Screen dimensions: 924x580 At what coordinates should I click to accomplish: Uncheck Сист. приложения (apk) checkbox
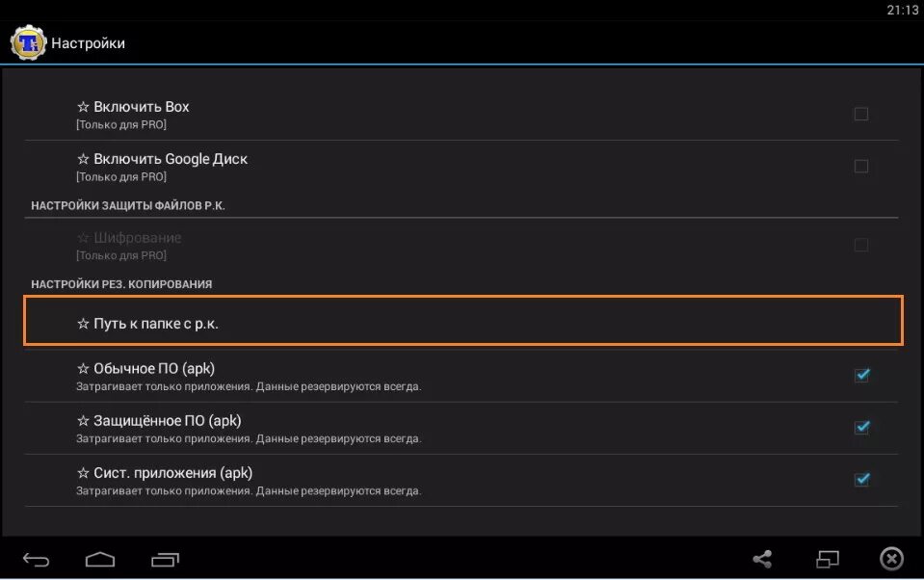pos(861,479)
